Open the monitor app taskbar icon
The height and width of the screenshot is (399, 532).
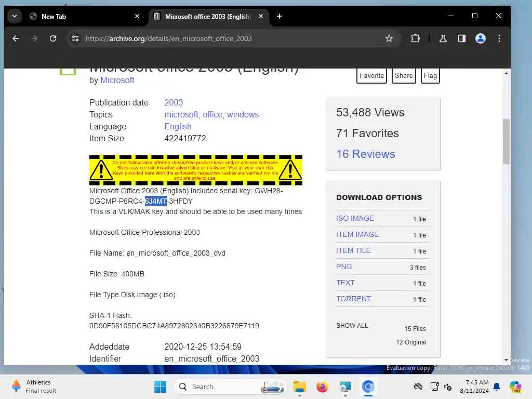[x=345, y=387]
